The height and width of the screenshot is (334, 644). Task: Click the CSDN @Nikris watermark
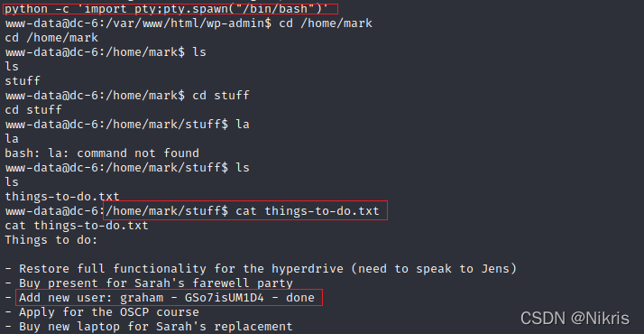575,319
